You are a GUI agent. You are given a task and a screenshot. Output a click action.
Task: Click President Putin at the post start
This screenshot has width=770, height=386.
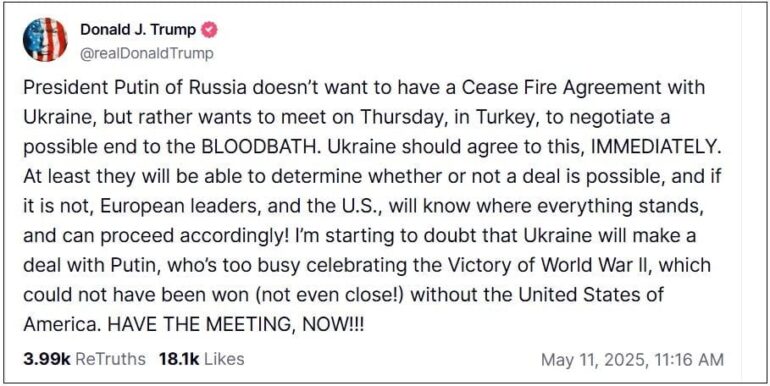tap(85, 87)
